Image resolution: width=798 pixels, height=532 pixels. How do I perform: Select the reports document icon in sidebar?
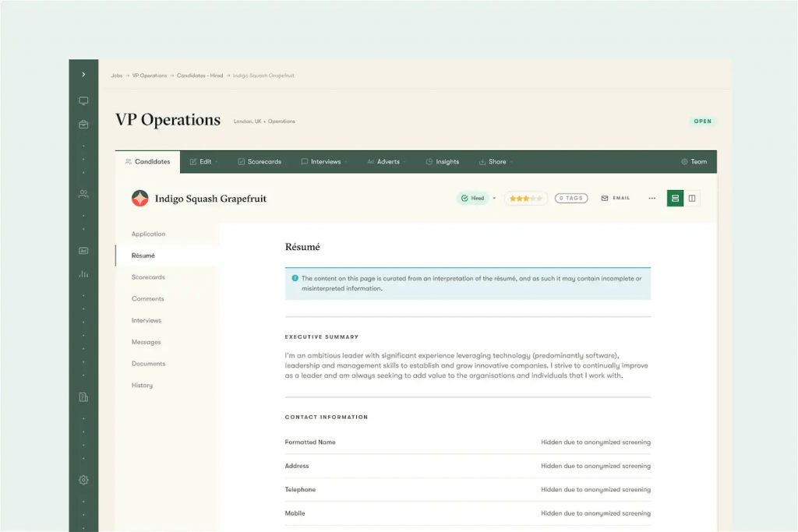coord(83,396)
